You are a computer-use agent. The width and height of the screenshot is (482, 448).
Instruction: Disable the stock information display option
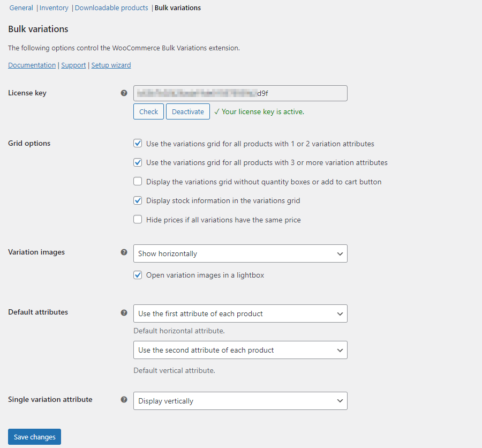pos(138,200)
